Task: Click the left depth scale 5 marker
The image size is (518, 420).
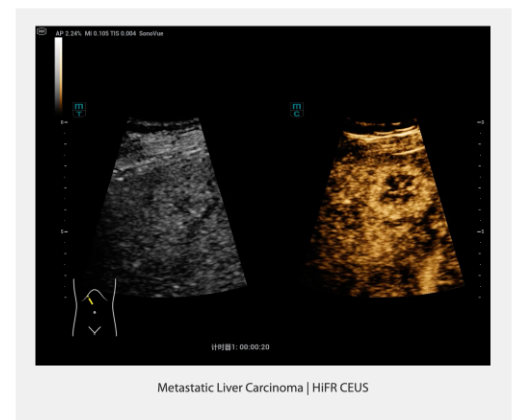Action: [x=64, y=232]
